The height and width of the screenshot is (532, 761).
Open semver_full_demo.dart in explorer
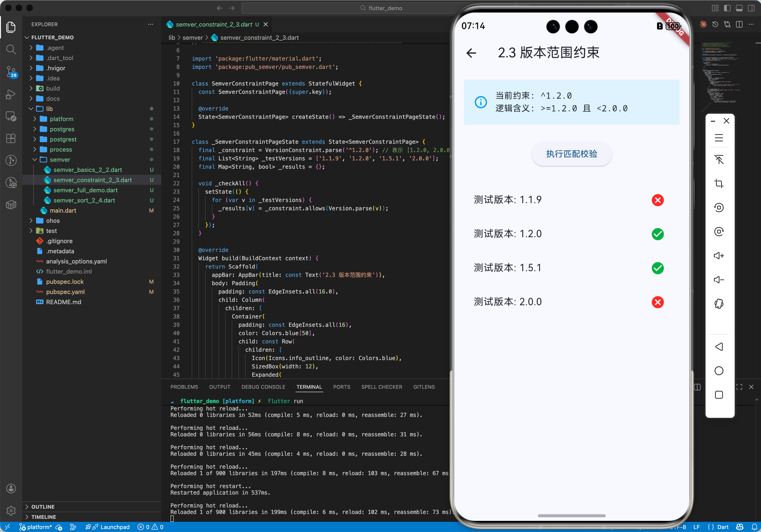click(x=85, y=190)
